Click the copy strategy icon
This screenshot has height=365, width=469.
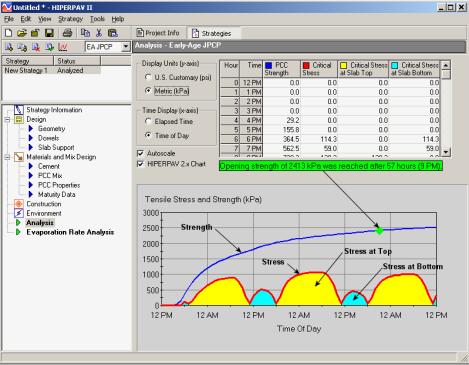point(22,47)
